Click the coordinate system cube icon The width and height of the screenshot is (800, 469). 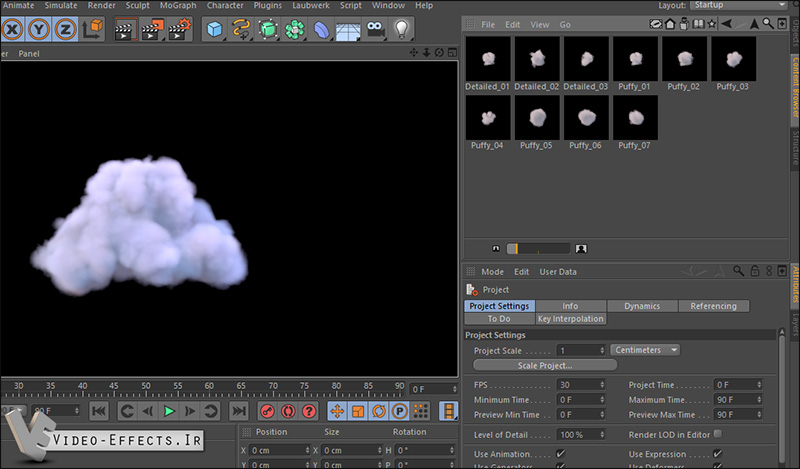(92, 29)
